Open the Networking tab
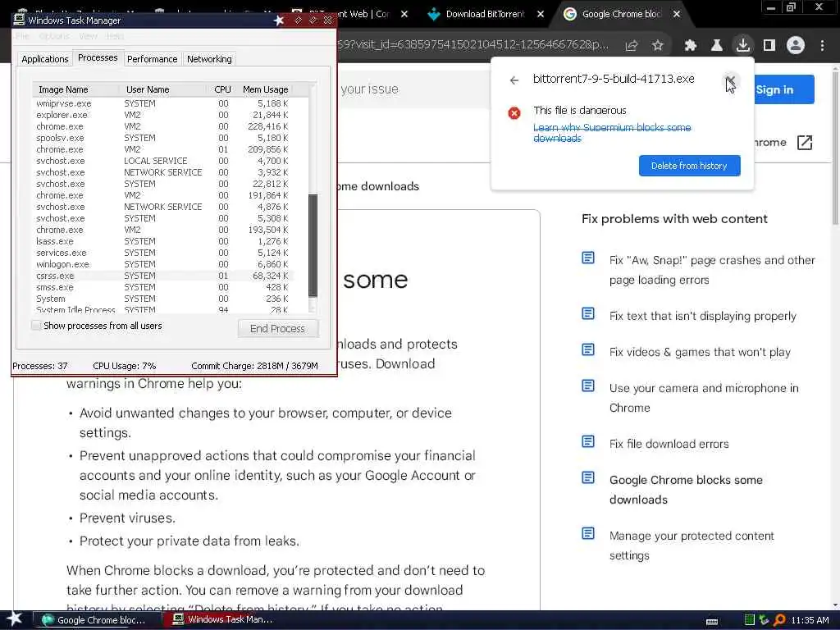 click(x=209, y=59)
